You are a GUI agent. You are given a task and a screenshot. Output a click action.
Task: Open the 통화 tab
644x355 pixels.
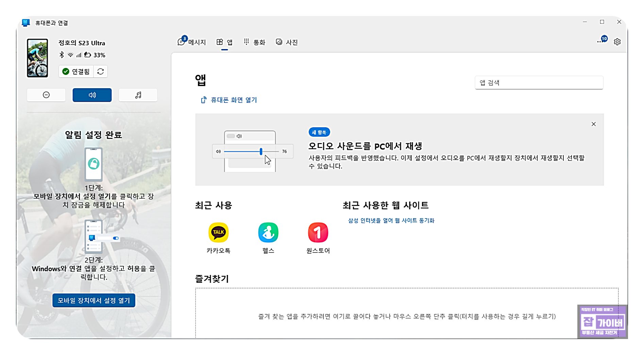coord(255,42)
